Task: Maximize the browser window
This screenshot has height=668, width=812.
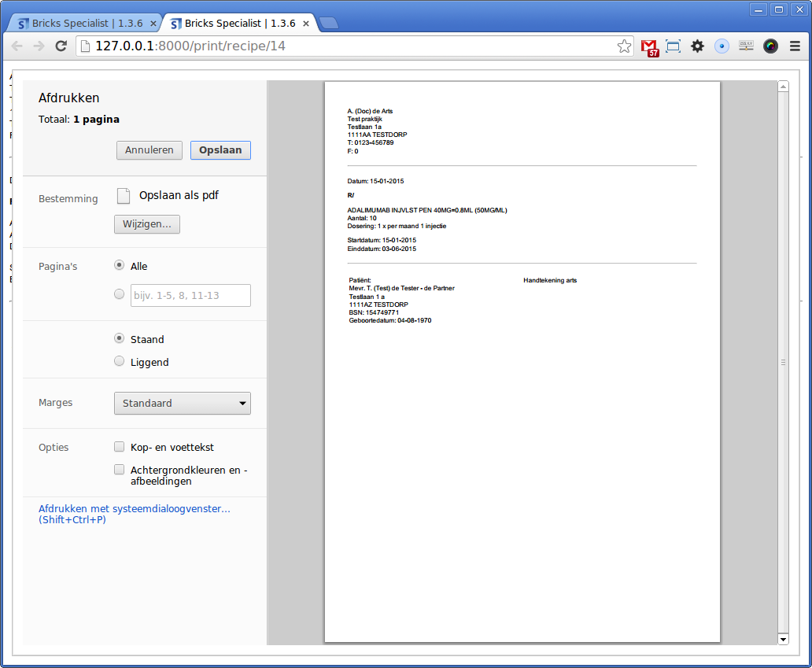Action: (779, 10)
